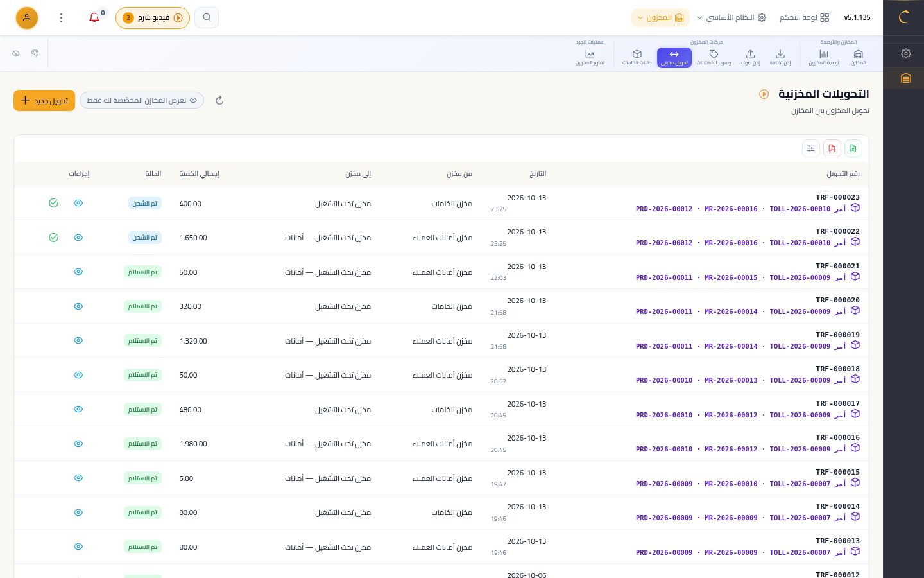This screenshot has height=578, width=924.
Task: Click the sidebar settings gear icon
Action: (905, 53)
